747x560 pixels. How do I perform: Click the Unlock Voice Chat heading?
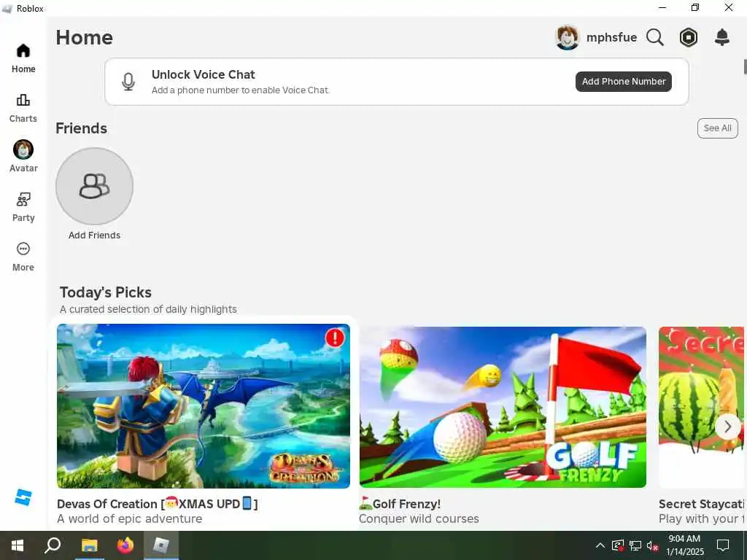point(204,74)
